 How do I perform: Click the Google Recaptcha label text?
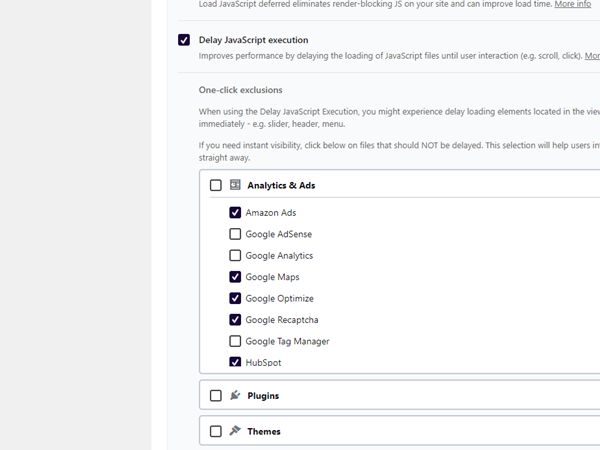tap(282, 320)
